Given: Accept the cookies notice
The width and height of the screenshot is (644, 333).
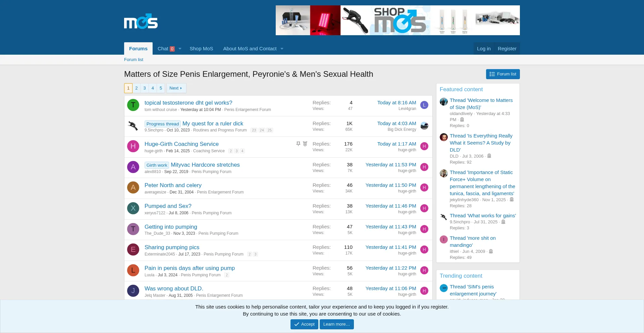Looking at the screenshot, I should click(x=304, y=324).
